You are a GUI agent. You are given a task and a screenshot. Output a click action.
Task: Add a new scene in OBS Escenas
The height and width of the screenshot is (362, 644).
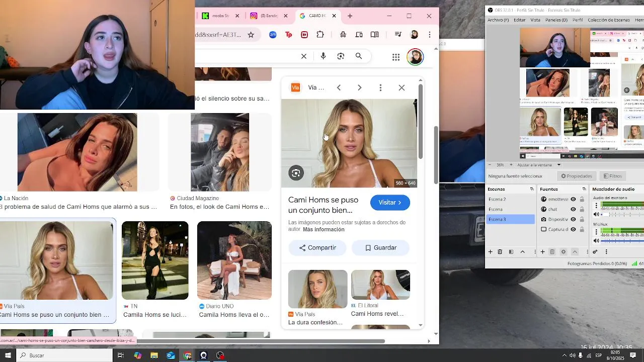point(491,252)
